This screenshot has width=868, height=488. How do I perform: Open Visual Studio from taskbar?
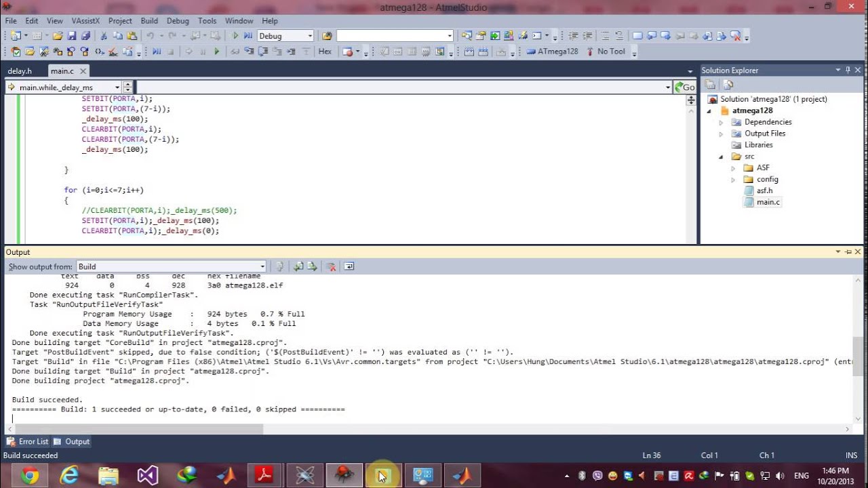coord(147,476)
